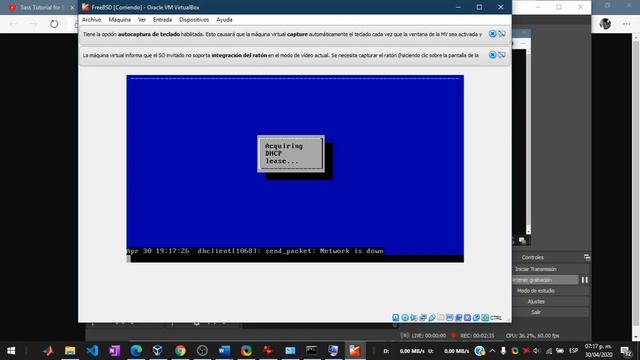The height and width of the screenshot is (360, 640).
Task: Open the taskbar clock and calendar
Action: pyautogui.click(x=598, y=351)
